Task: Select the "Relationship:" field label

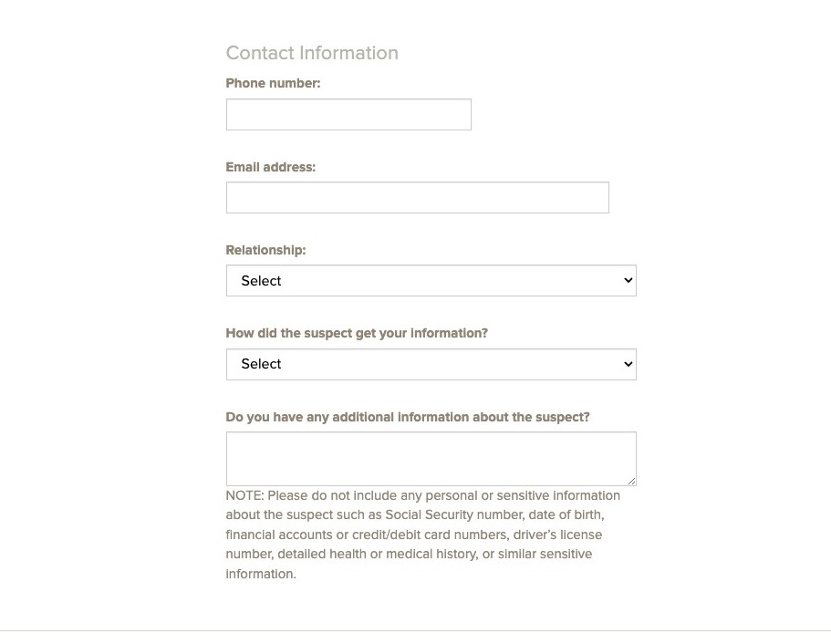Action: [x=265, y=250]
